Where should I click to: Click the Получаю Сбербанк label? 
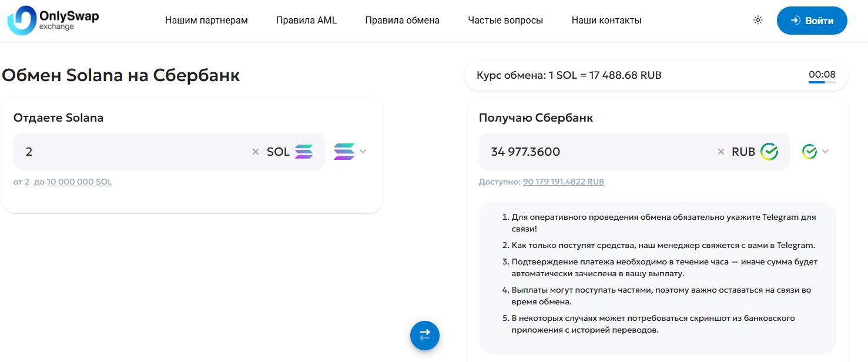click(x=536, y=118)
